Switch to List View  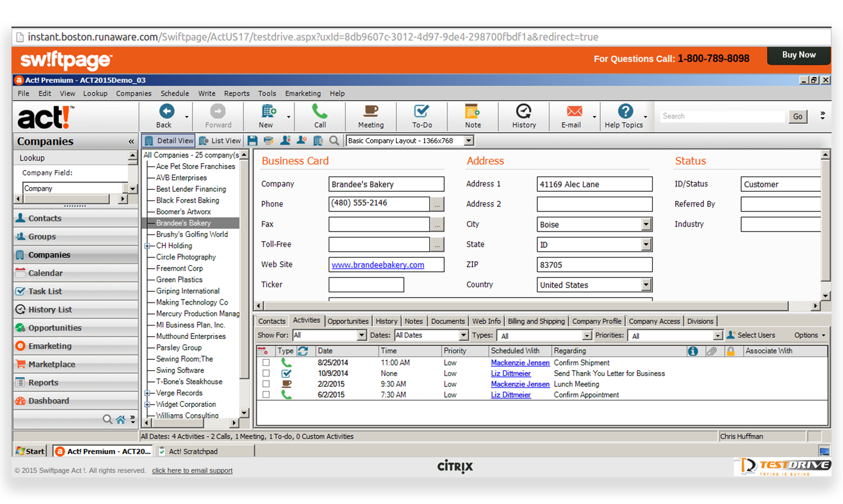(x=220, y=141)
